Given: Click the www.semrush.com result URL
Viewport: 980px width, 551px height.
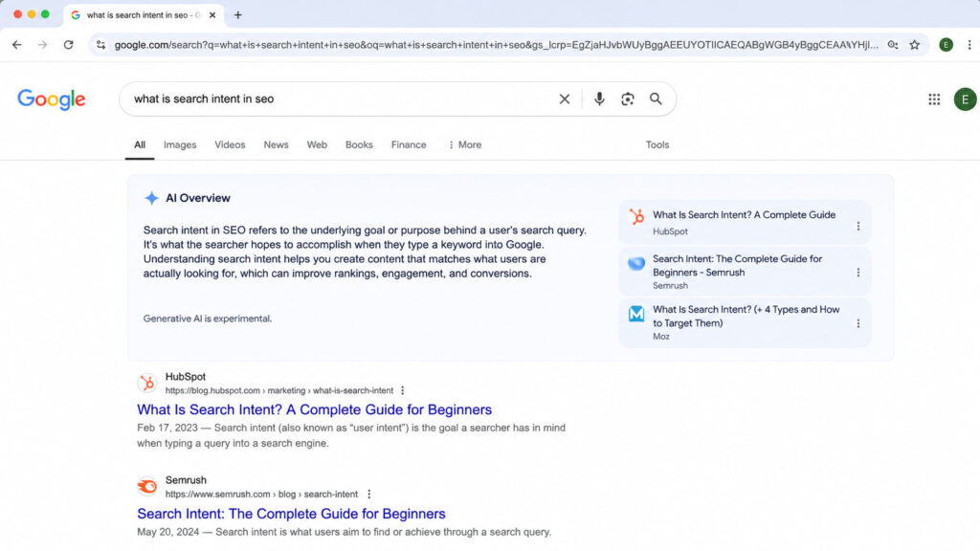Looking at the screenshot, I should tap(261, 495).
